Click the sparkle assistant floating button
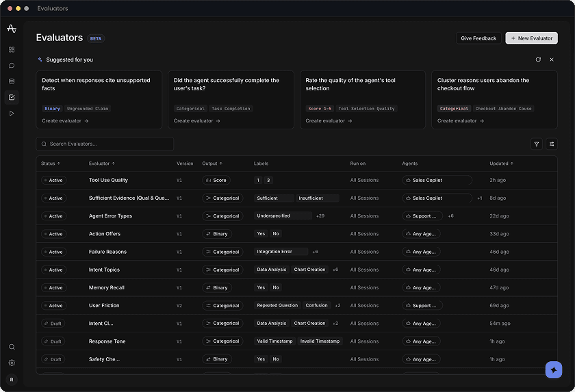This screenshot has width=575, height=392. (x=553, y=369)
